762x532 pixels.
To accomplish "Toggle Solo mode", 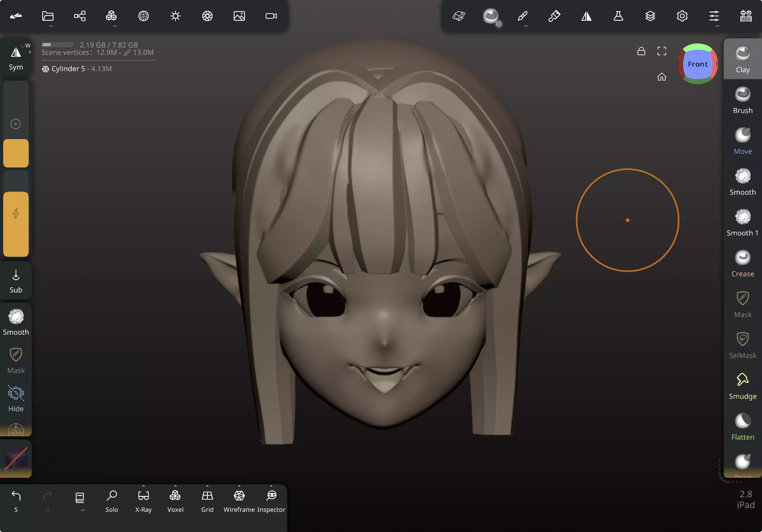I will pyautogui.click(x=111, y=501).
